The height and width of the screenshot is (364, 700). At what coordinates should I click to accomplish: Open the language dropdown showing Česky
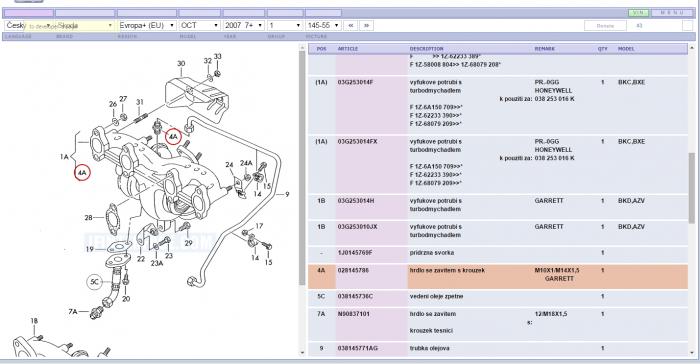click(x=29, y=25)
